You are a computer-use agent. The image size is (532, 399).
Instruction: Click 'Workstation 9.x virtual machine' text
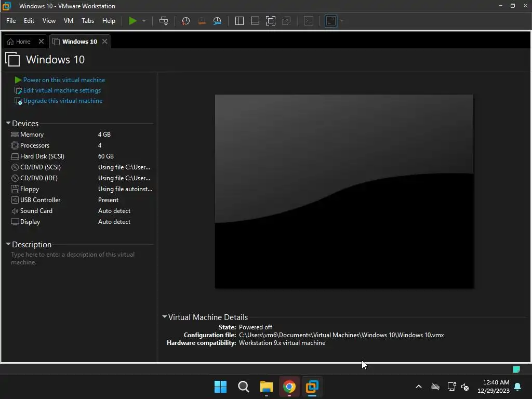click(x=282, y=343)
